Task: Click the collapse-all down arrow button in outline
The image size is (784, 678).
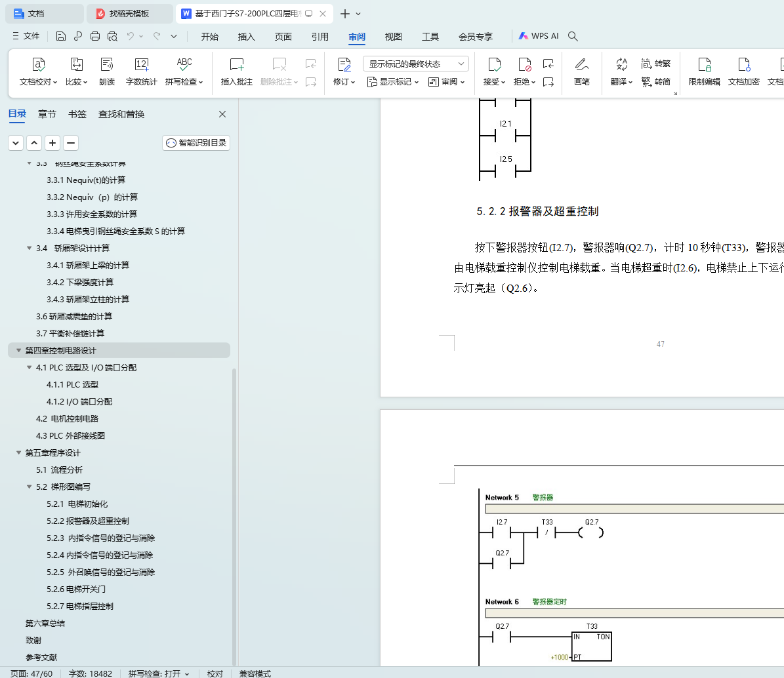Action: click(16, 143)
